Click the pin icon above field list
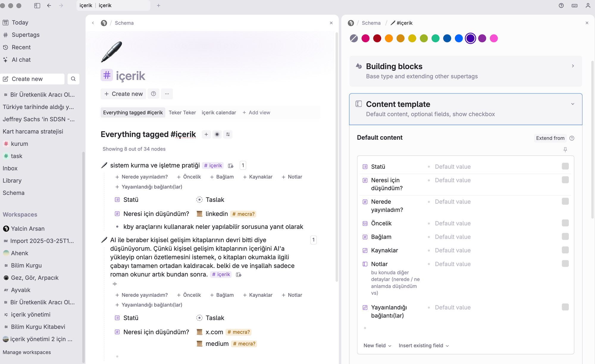This screenshot has height=364, width=595. (565, 150)
